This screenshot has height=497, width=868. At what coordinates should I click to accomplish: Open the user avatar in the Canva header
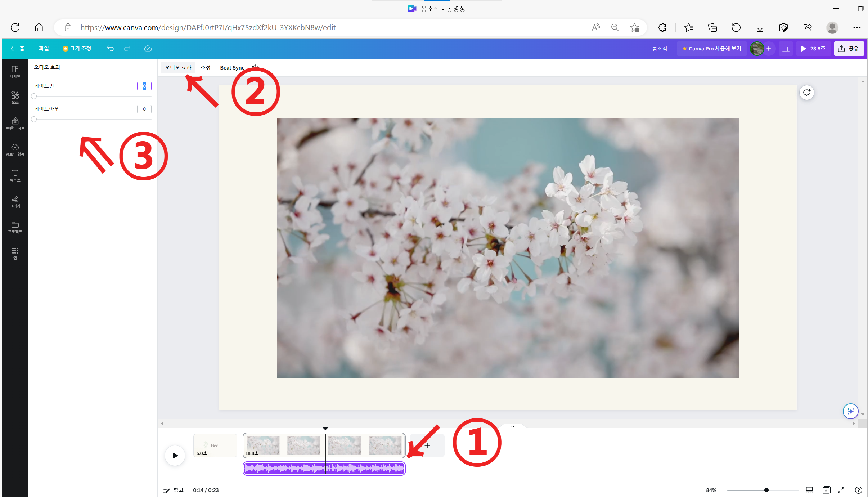(x=757, y=48)
